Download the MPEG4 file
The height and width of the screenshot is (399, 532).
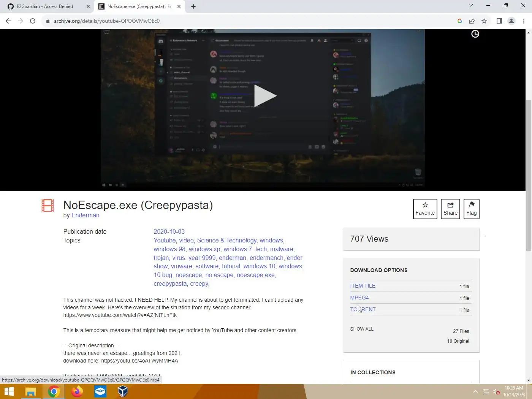click(359, 298)
